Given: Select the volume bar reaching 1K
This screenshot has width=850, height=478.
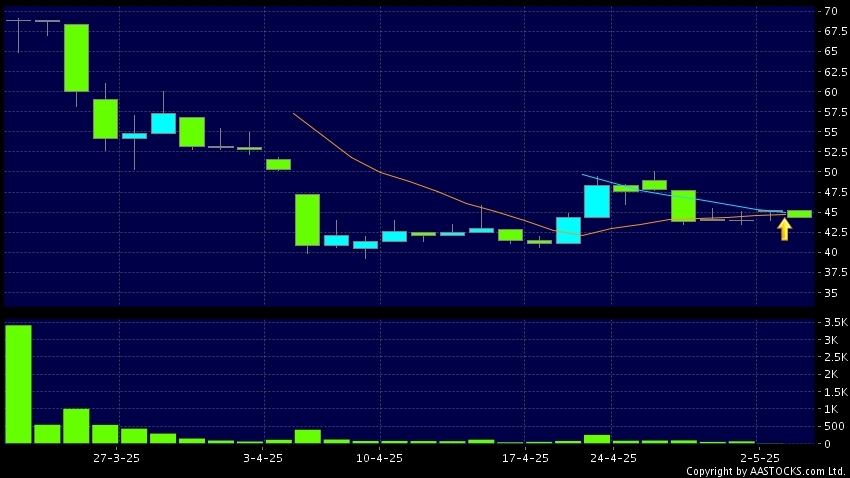Looking at the screenshot, I should pyautogui.click(x=76, y=426).
